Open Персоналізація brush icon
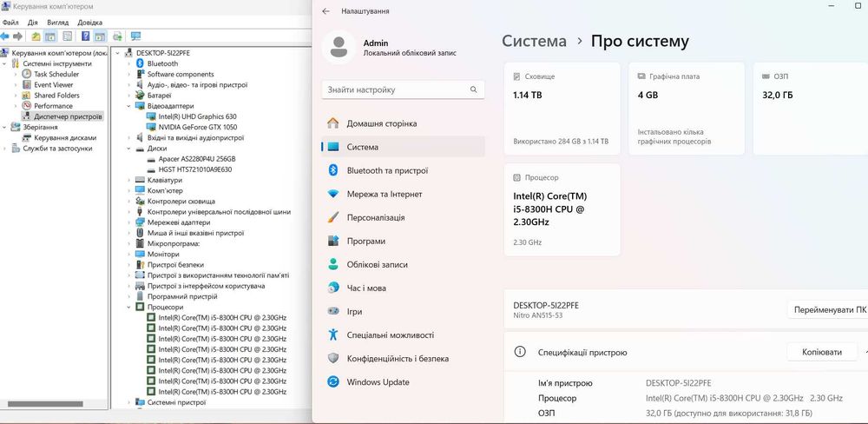This screenshot has height=424, width=868. click(332, 218)
